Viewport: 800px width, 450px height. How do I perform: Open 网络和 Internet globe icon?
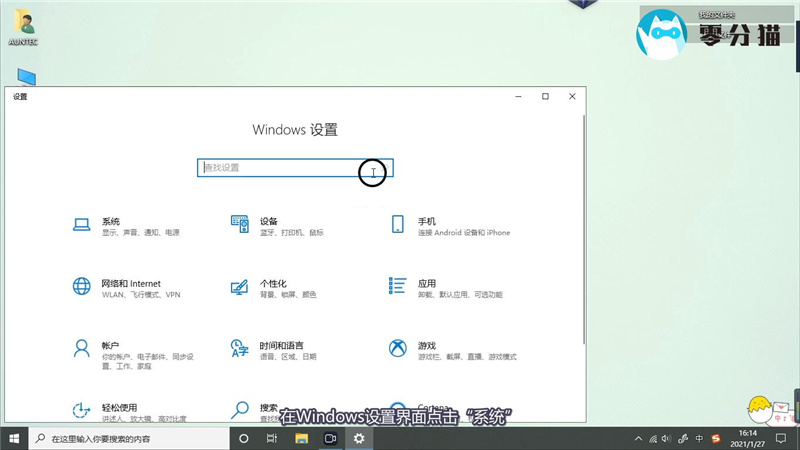click(82, 287)
